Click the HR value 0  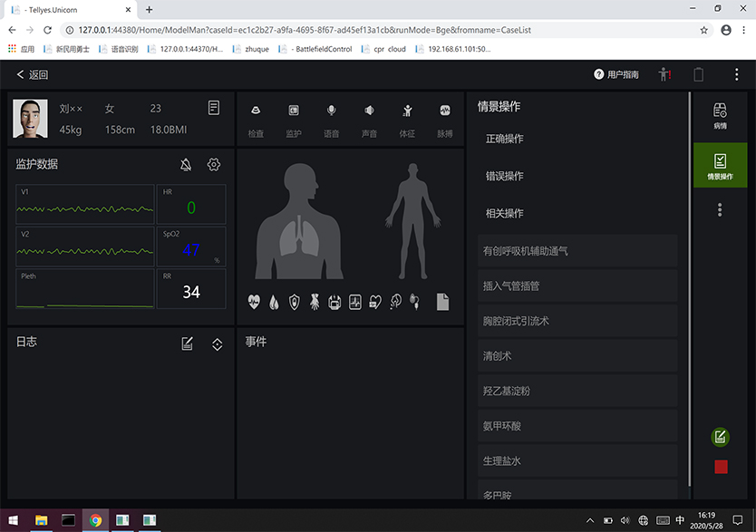[191, 208]
